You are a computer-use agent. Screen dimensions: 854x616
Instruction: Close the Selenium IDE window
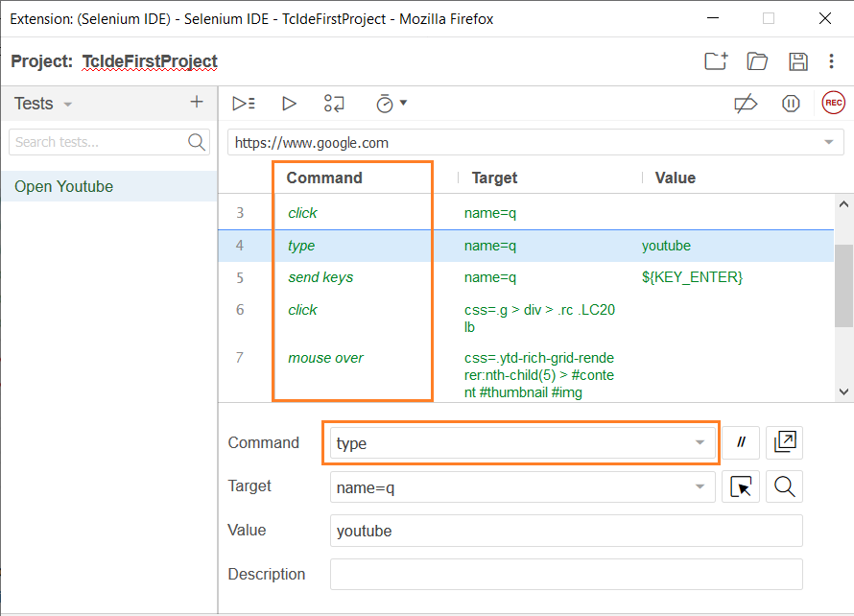pos(824,18)
